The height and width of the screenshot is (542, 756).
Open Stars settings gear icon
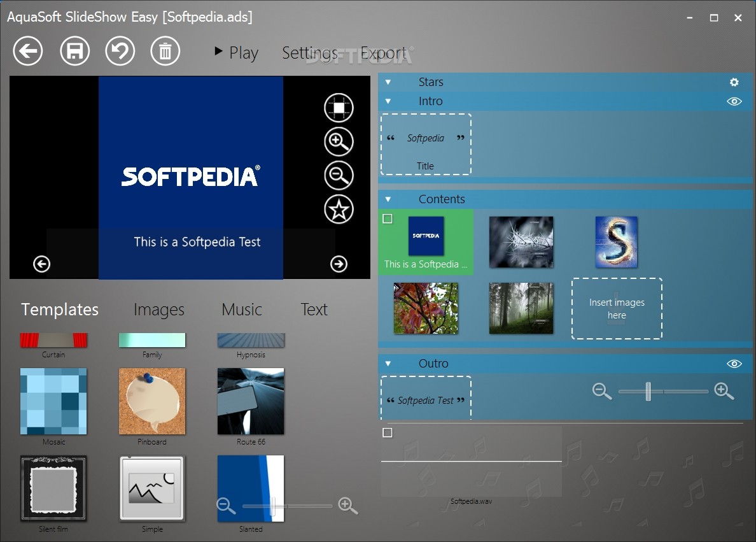pyautogui.click(x=734, y=82)
